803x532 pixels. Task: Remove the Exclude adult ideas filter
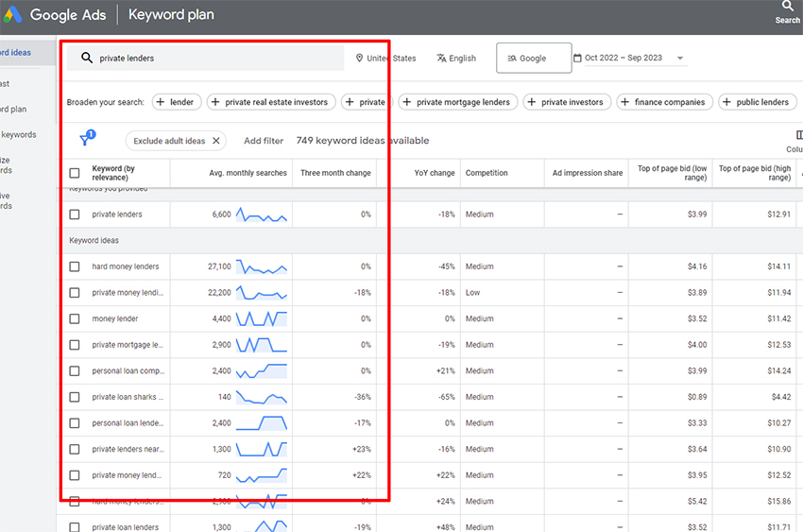pyautogui.click(x=216, y=141)
